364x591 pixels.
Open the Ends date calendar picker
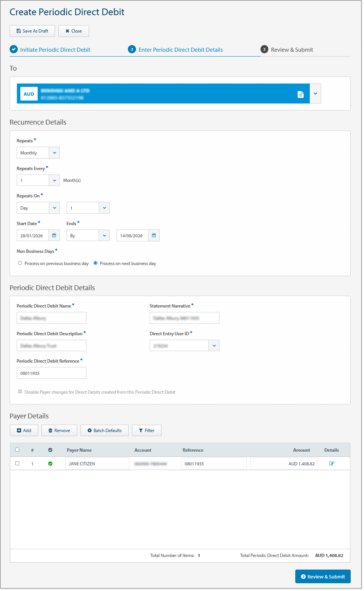[153, 235]
